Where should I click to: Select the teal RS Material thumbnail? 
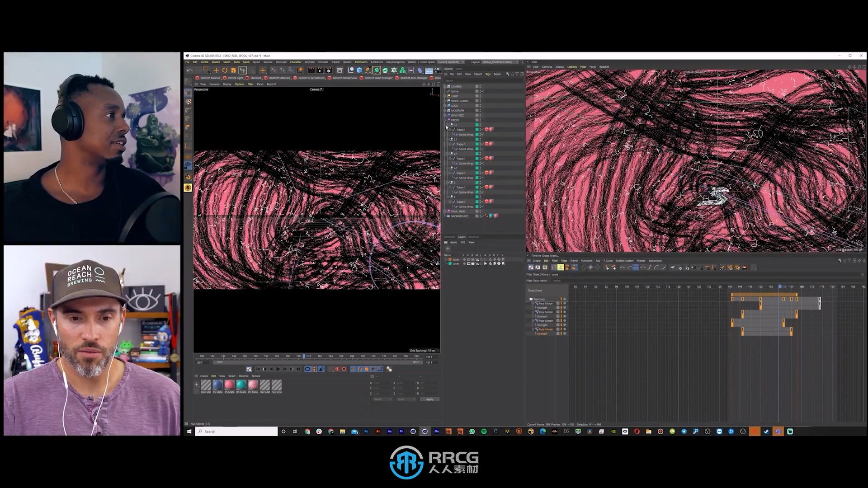click(x=241, y=385)
